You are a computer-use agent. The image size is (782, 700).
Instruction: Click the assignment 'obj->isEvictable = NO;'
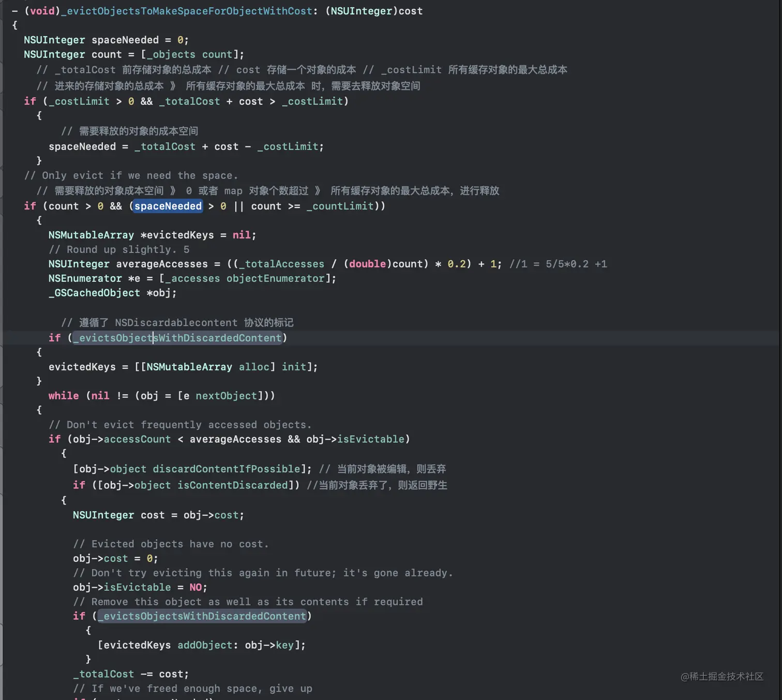(140, 588)
